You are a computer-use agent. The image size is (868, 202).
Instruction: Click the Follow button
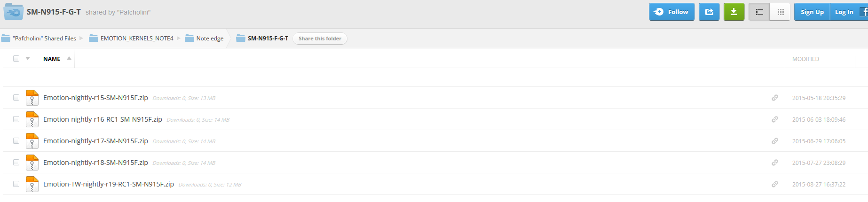pos(671,12)
